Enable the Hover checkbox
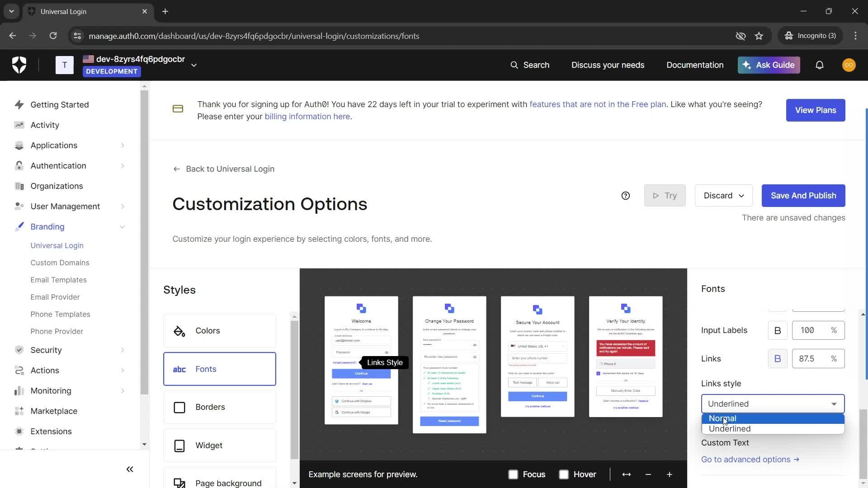This screenshot has width=868, height=488. tap(563, 474)
